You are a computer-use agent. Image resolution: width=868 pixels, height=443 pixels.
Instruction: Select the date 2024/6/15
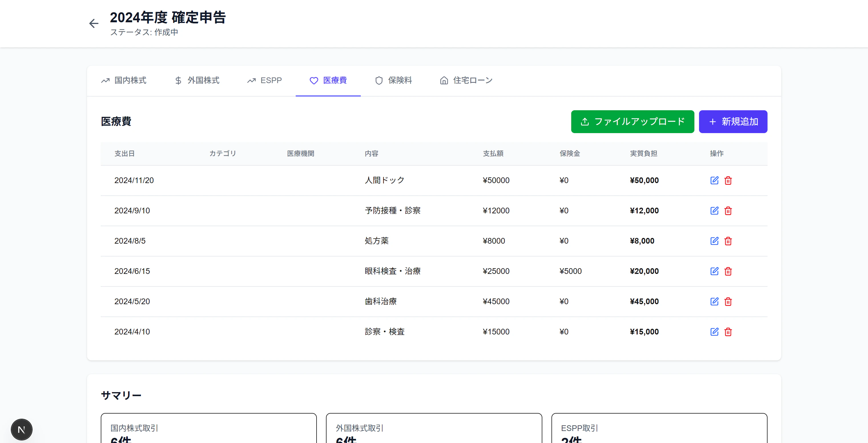(x=132, y=271)
